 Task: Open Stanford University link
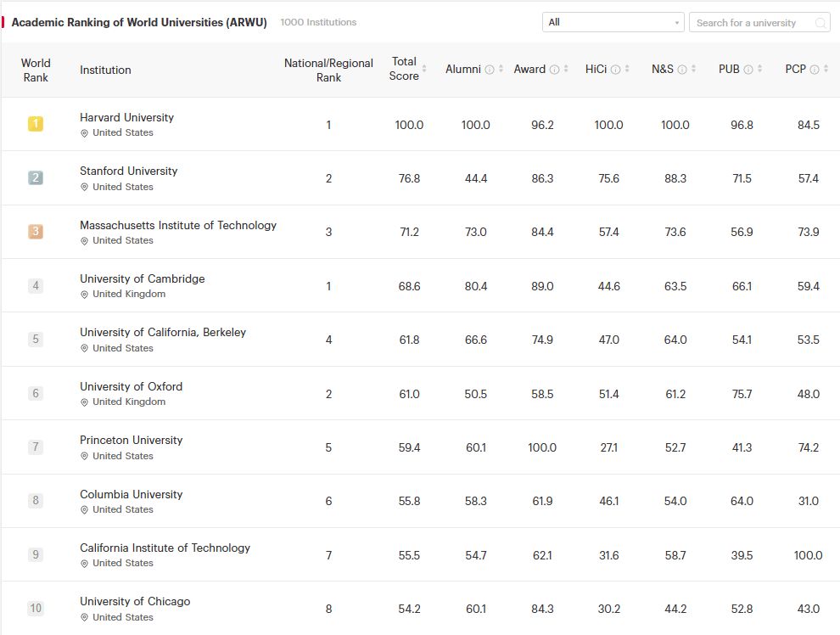[129, 171]
